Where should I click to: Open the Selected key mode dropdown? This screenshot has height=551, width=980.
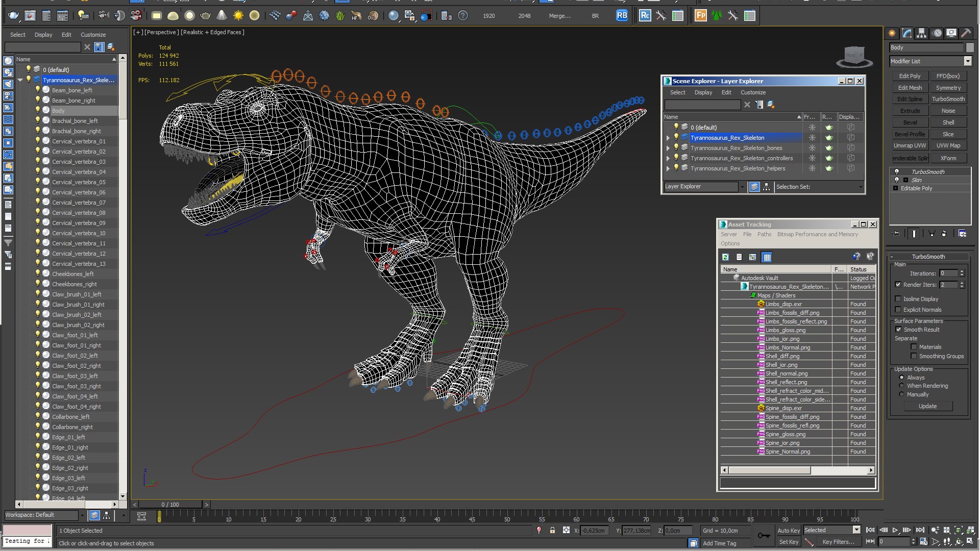(856, 530)
